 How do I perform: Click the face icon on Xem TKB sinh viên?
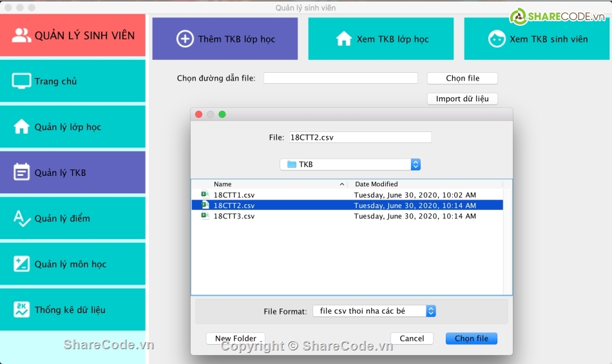(497, 39)
